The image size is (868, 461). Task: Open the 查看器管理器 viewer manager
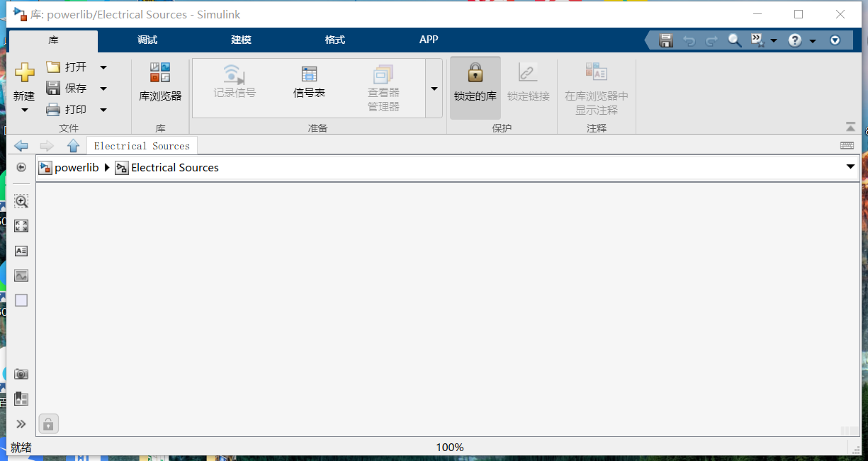[383, 89]
